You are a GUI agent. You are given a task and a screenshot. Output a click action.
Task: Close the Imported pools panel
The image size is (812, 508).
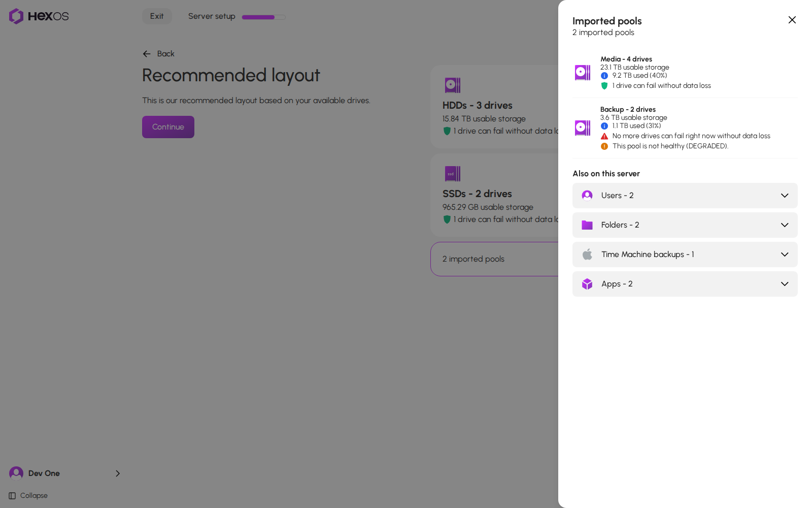coord(792,20)
